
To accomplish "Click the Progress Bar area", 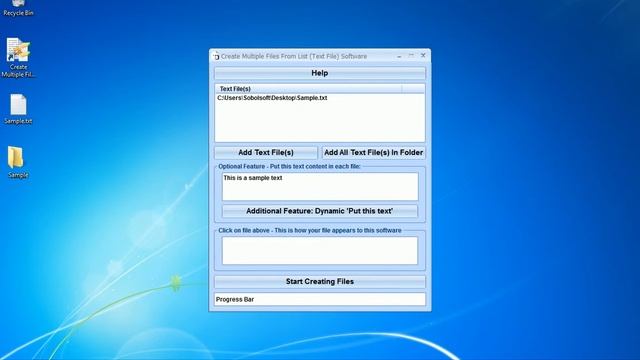I will (x=320, y=299).
